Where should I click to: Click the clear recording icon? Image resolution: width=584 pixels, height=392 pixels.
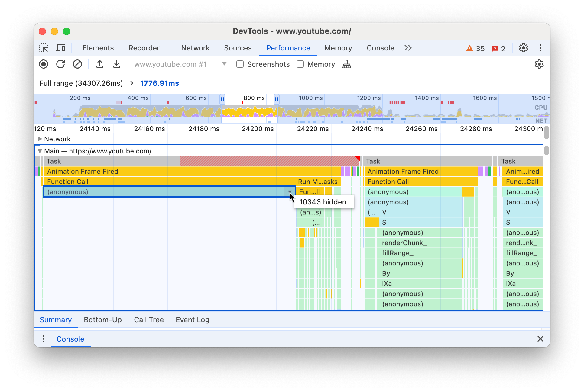point(76,64)
